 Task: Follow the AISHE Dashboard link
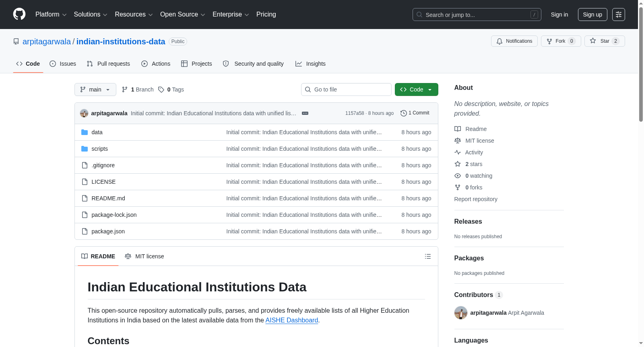[x=292, y=320]
